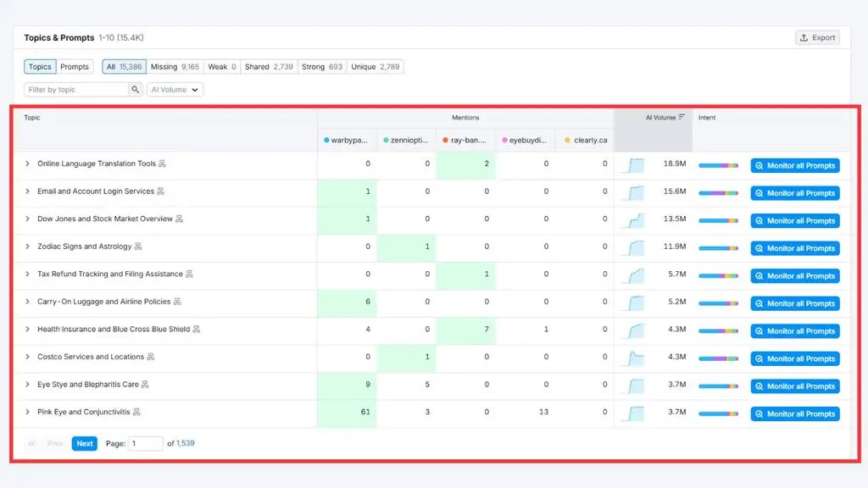Screen dimensions: 868x488
Task: Expand the Eye Stye and Blepharitis Care row
Action: tap(27, 385)
